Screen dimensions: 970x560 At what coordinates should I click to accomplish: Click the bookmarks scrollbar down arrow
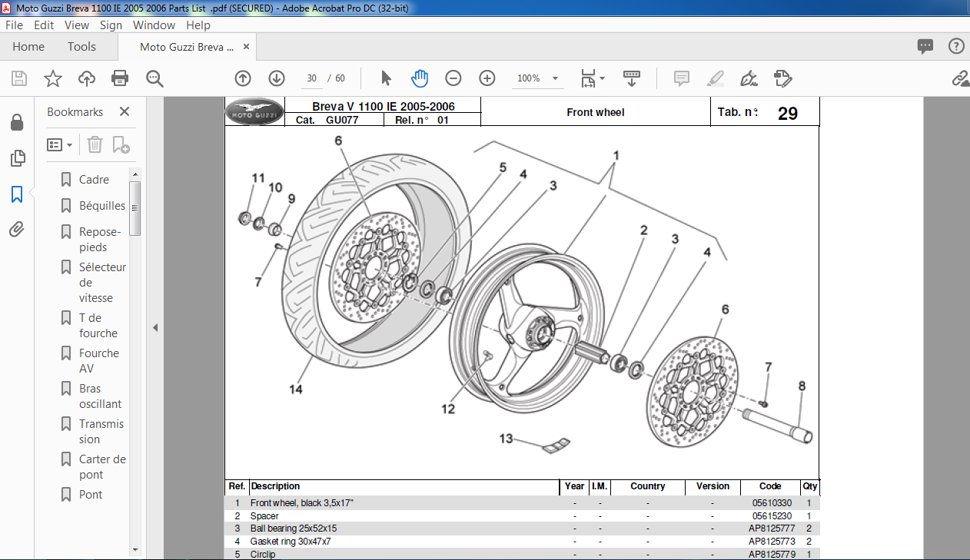pos(135,549)
